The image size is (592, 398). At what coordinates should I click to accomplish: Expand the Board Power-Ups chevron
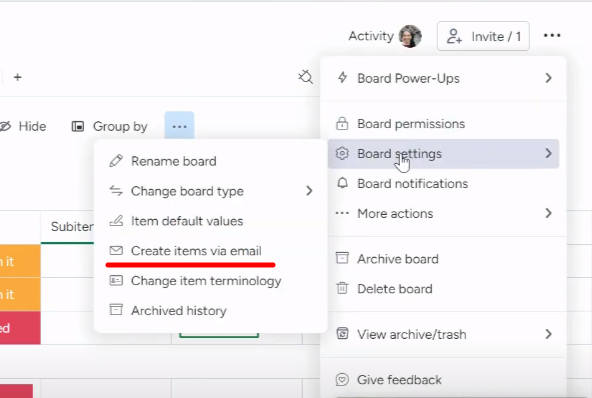coord(548,78)
